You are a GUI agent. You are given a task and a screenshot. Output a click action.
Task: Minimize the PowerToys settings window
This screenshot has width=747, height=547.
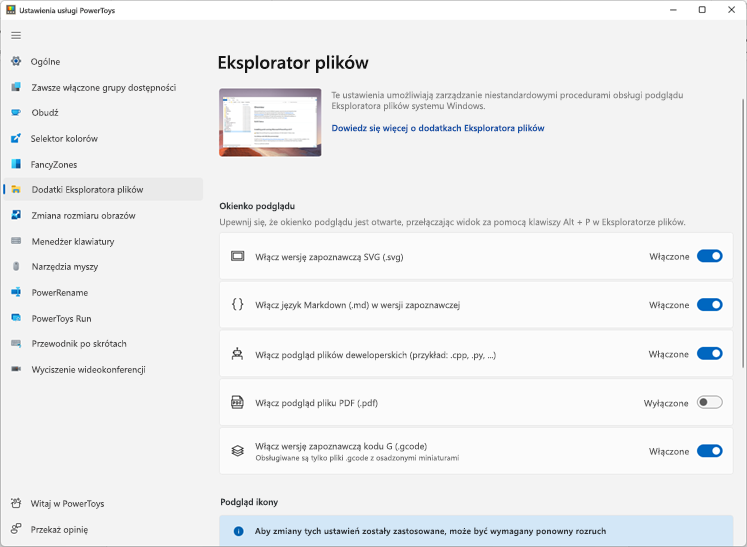673,10
